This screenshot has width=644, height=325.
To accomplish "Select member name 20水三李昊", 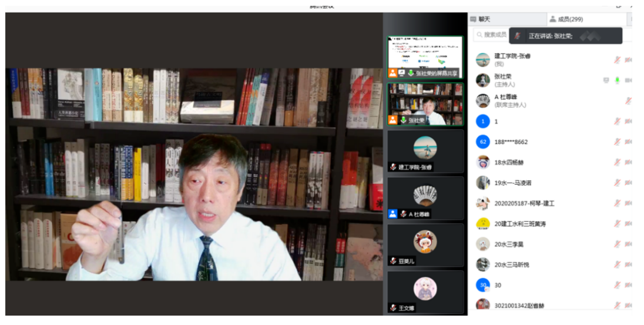I will (x=508, y=244).
